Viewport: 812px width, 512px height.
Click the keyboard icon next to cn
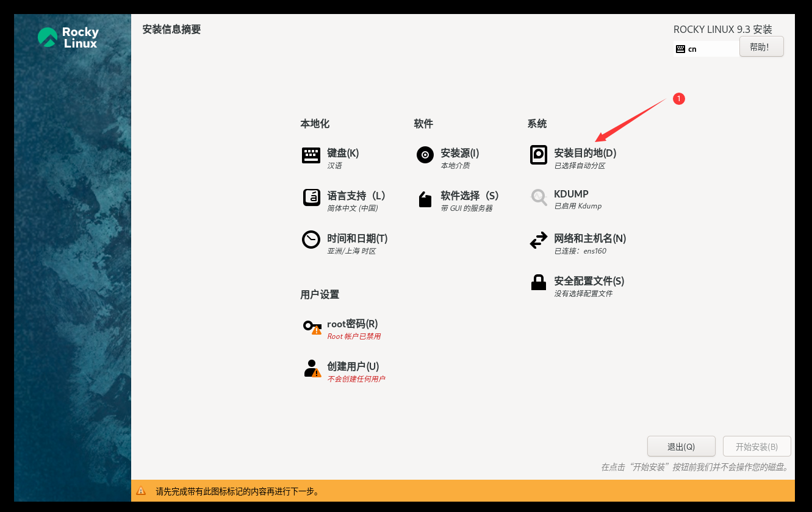[681, 49]
